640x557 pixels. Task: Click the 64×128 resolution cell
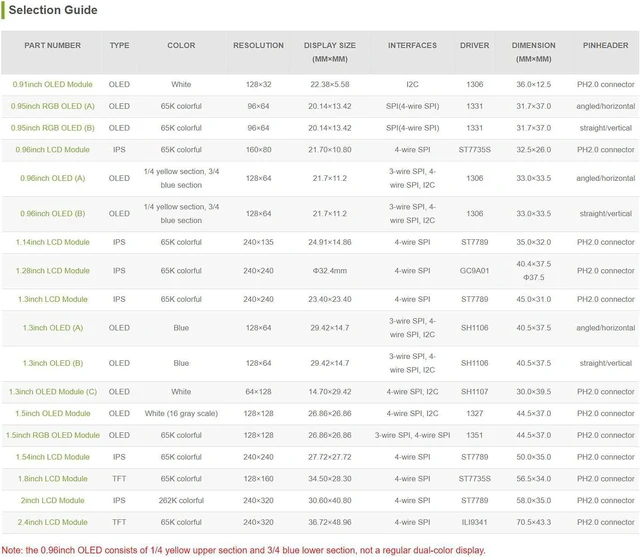pos(258,392)
